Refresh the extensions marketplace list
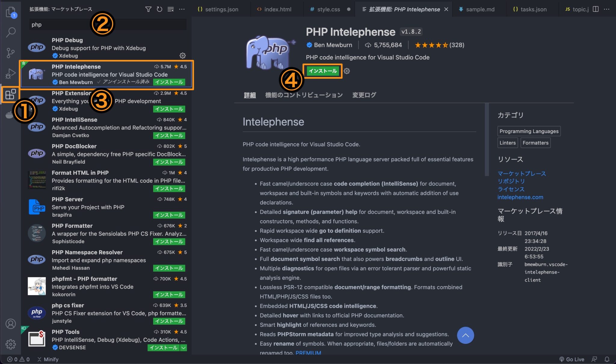616x364 pixels. 159,9
